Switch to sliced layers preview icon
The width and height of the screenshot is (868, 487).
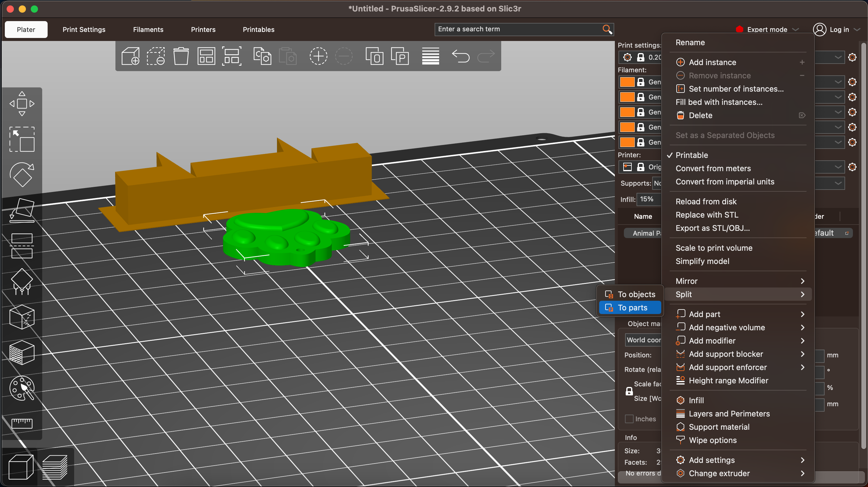click(x=55, y=467)
